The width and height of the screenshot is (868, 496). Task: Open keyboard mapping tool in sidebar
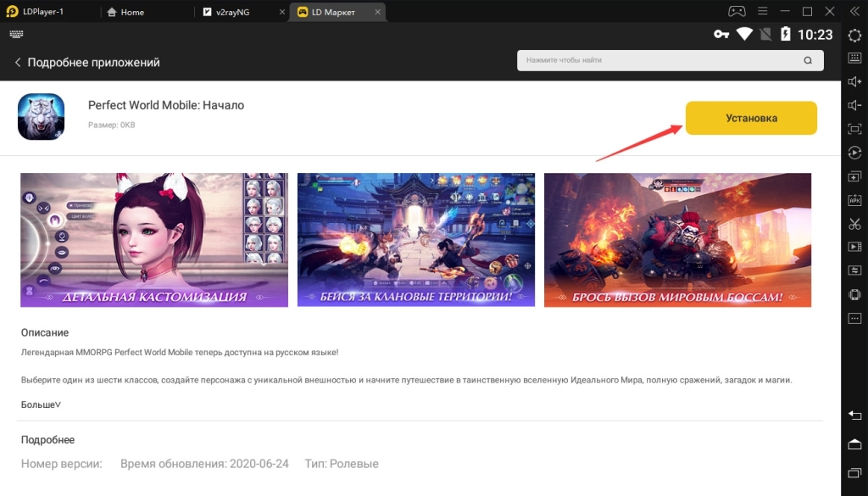tap(854, 59)
